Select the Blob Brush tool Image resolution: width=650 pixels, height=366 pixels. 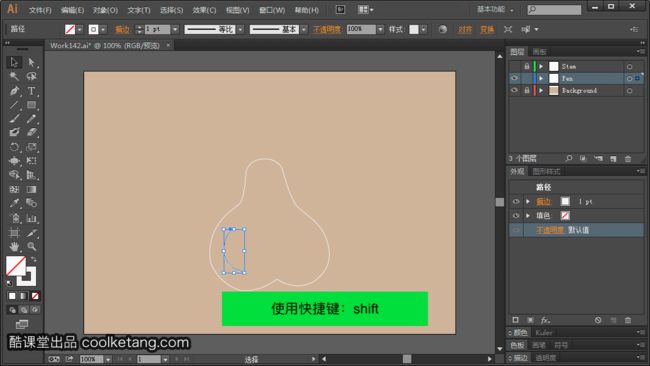coord(14,133)
